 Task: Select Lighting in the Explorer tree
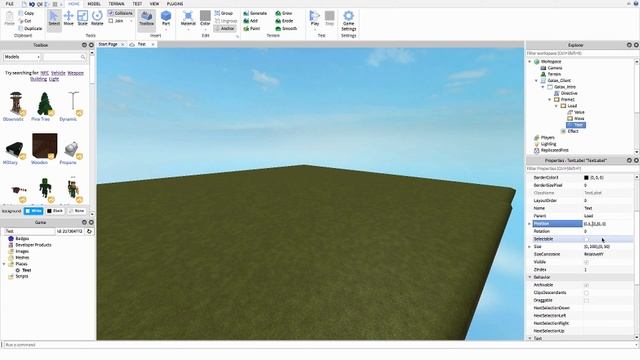[548, 144]
